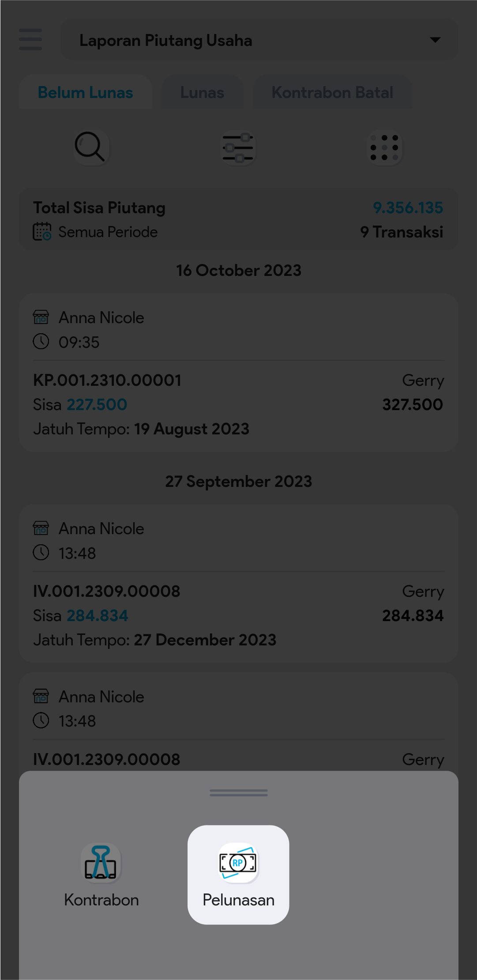The image size is (477, 980).
Task: Select the Pelunasan money icon
Action: click(x=238, y=863)
